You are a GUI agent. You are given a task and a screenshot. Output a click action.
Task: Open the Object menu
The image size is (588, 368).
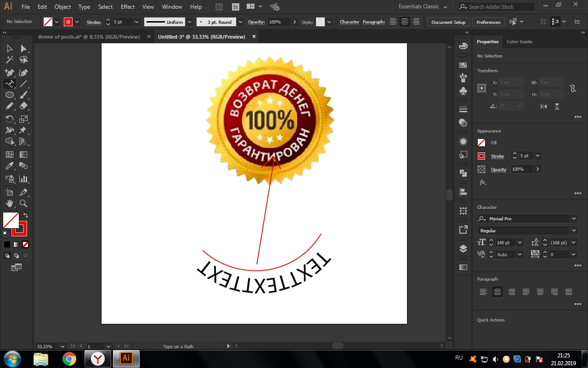click(x=62, y=7)
